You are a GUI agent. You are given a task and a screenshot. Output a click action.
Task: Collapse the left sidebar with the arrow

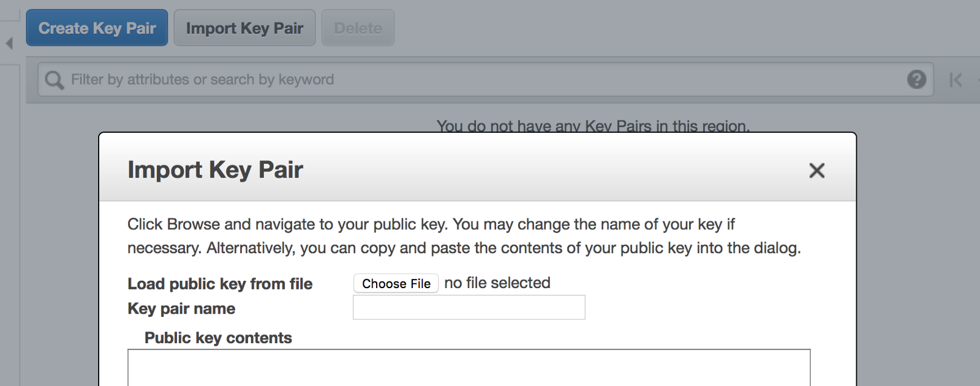9,43
